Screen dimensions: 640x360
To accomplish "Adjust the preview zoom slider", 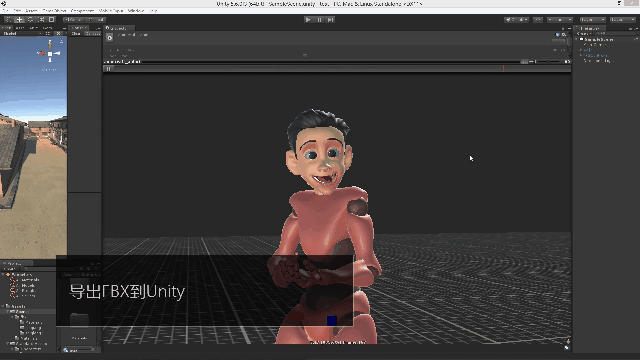I will pos(548,61).
